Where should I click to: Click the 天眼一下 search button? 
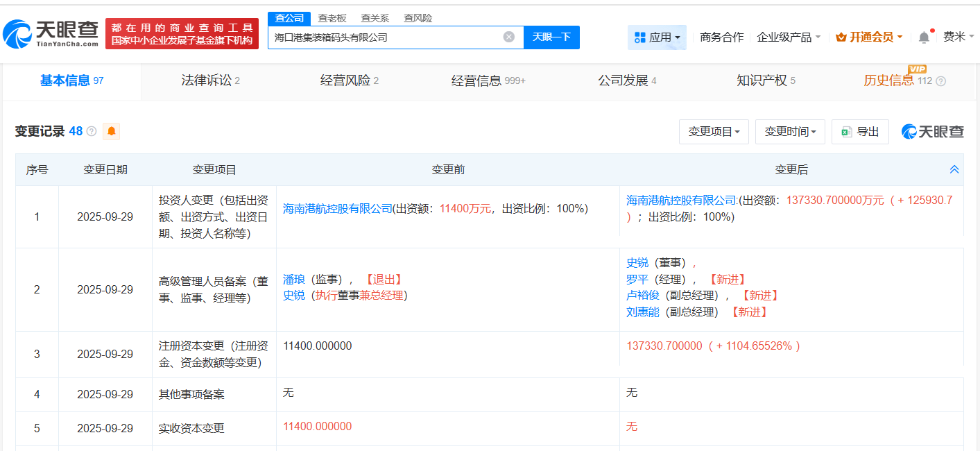coord(553,37)
